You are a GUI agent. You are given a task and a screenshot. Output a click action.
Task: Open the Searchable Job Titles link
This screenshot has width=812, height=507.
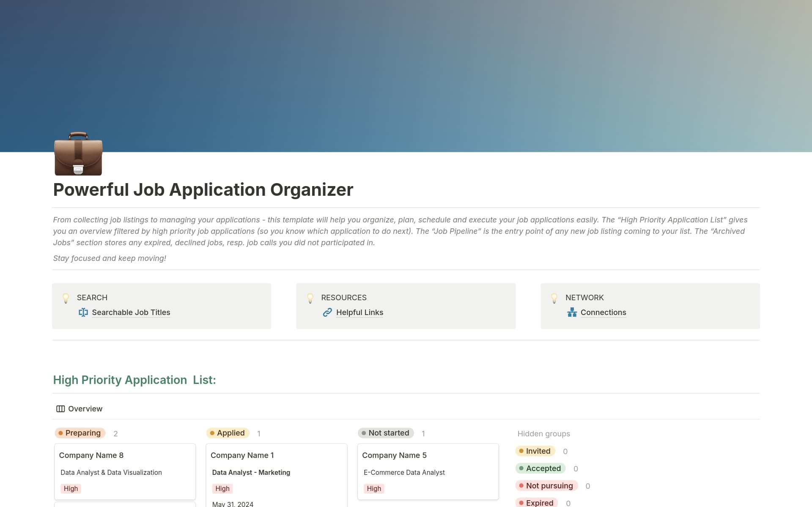pyautogui.click(x=131, y=312)
